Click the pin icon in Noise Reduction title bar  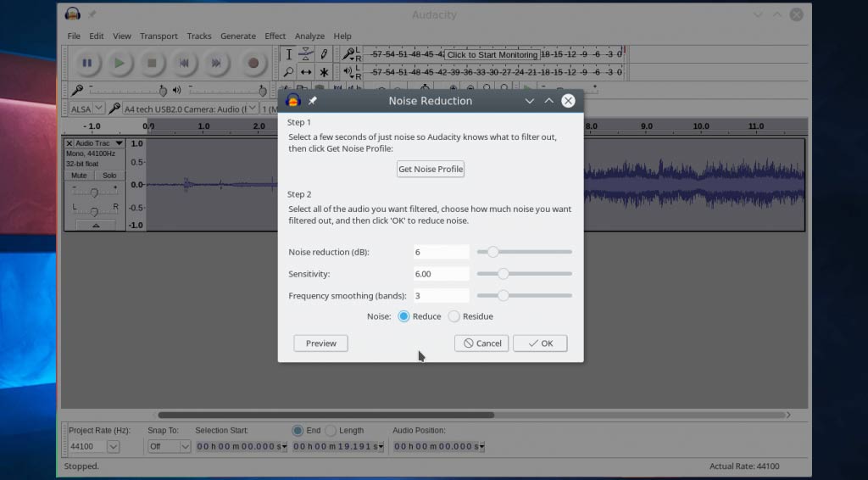pyautogui.click(x=312, y=101)
